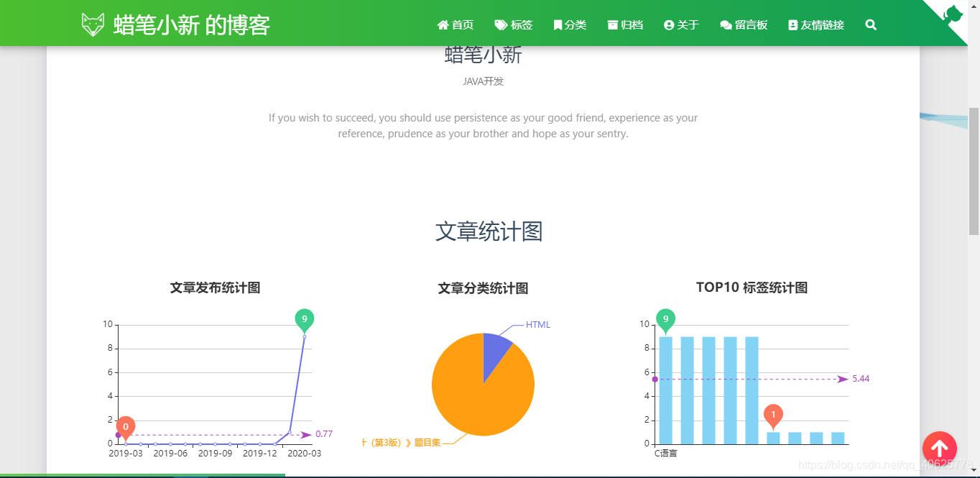Click the home icon beside 首页
The height and width of the screenshot is (478, 980).
tap(443, 24)
